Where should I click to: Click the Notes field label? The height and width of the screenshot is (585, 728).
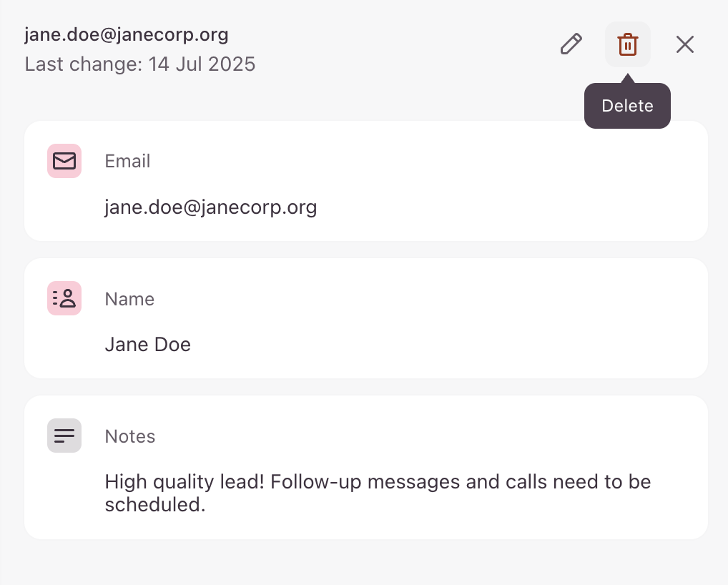point(130,436)
